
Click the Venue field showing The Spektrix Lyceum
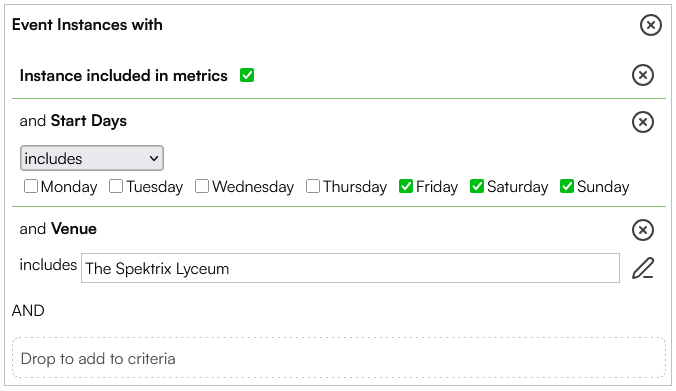[x=351, y=268]
